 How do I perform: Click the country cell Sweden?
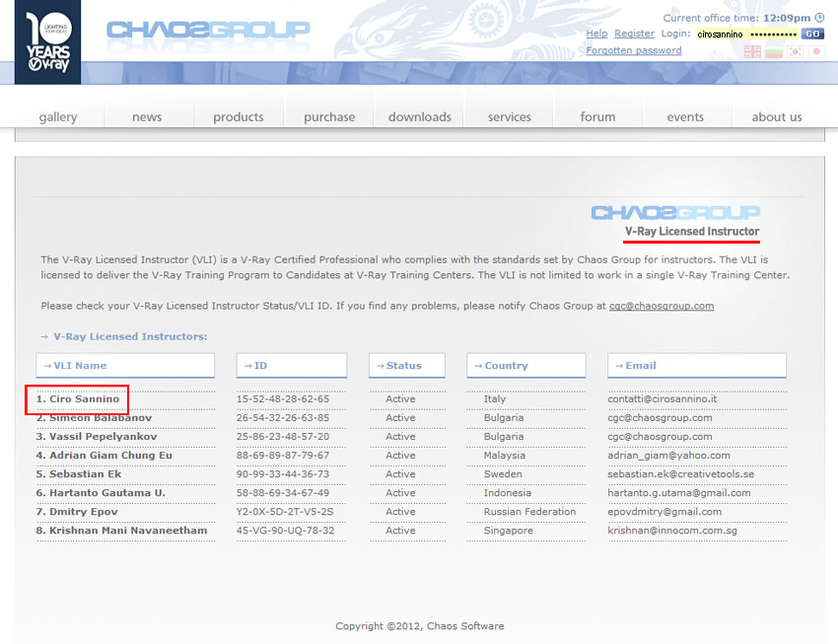[x=503, y=473]
